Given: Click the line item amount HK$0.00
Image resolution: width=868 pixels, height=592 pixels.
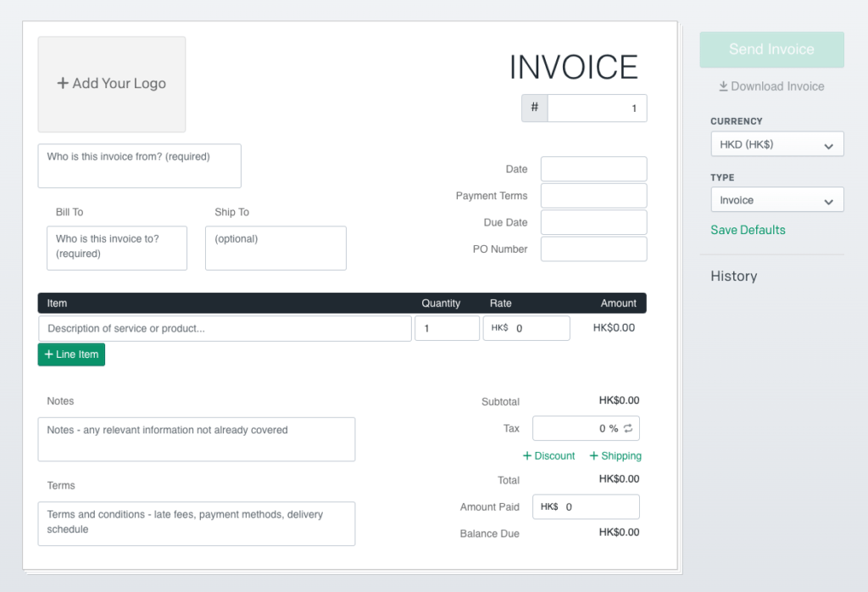Looking at the screenshot, I should [614, 328].
